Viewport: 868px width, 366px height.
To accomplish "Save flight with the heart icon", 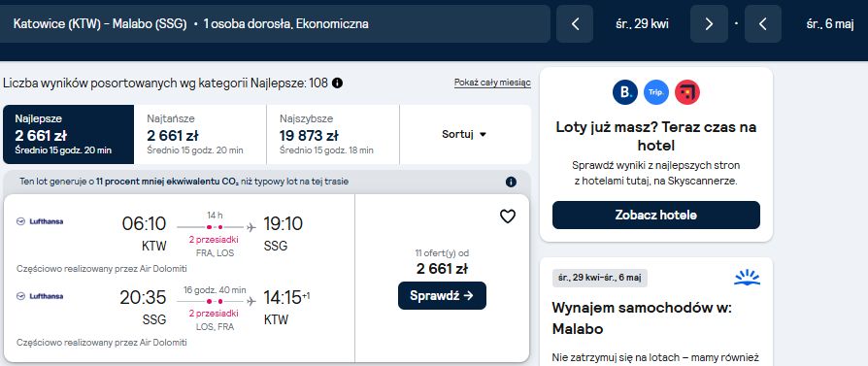I will point(507,216).
